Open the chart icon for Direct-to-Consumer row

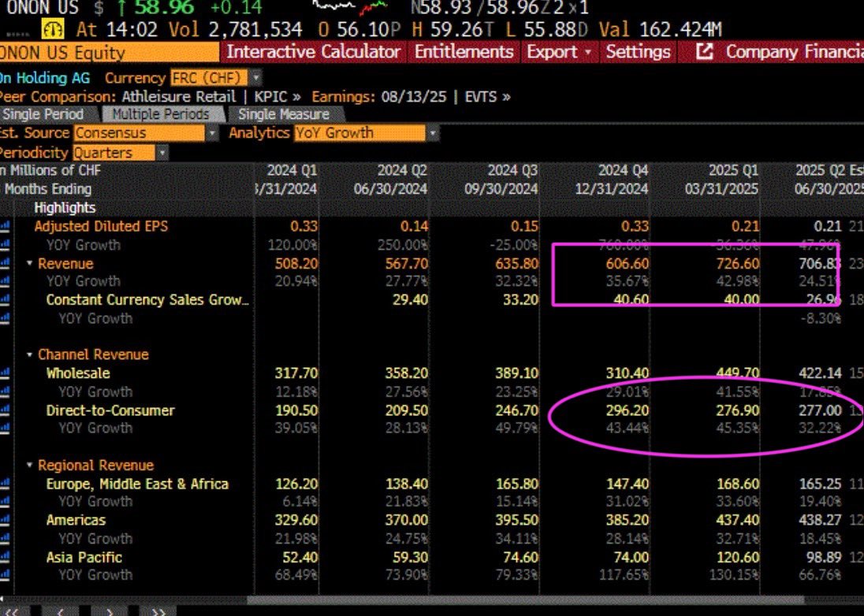click(5, 410)
